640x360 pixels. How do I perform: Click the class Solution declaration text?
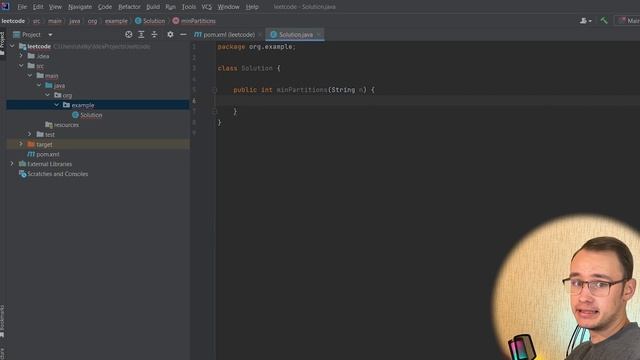point(249,68)
